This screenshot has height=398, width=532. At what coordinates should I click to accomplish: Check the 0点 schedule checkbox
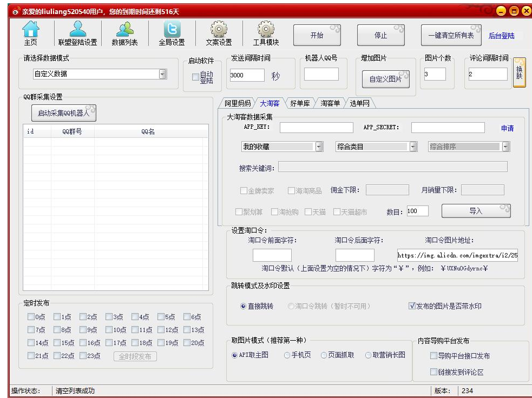[x=31, y=317]
